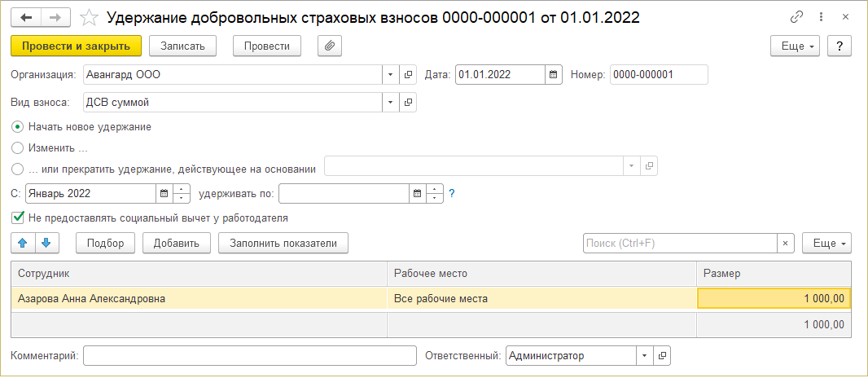This screenshot has height=378, width=868.
Task: Select 'Начать новое удержание' radio option
Action: coord(18,127)
